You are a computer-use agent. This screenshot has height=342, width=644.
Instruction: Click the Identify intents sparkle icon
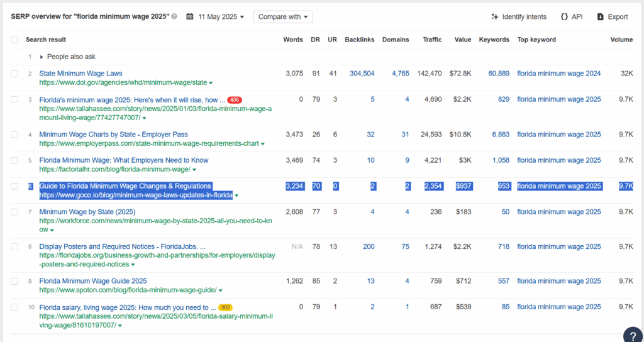495,17
